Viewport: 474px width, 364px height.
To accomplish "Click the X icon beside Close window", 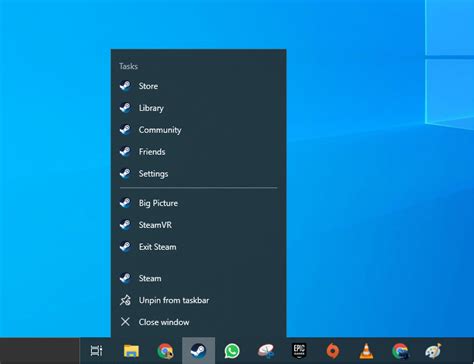I will point(125,322).
